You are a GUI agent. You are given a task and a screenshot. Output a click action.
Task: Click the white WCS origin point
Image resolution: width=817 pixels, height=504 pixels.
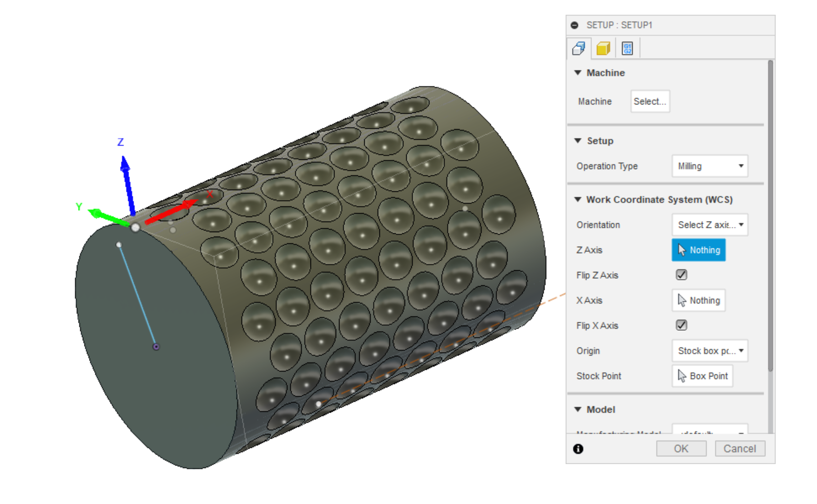135,228
